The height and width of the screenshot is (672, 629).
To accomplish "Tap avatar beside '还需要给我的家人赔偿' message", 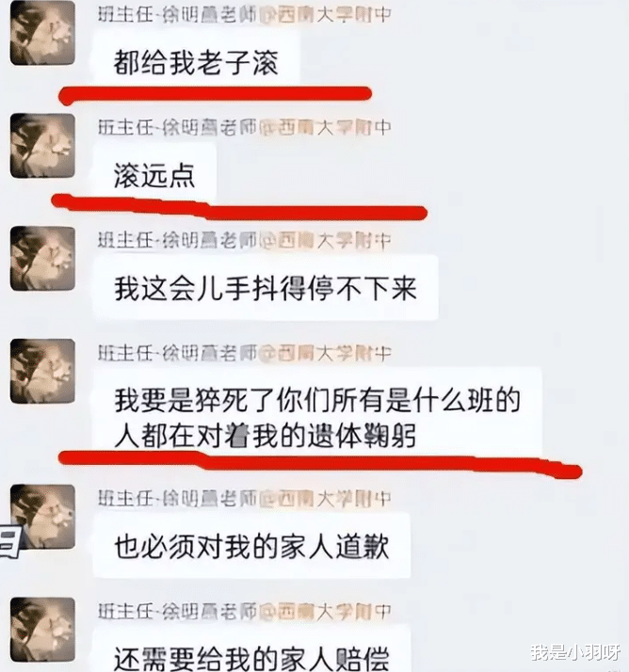I will (x=42, y=630).
